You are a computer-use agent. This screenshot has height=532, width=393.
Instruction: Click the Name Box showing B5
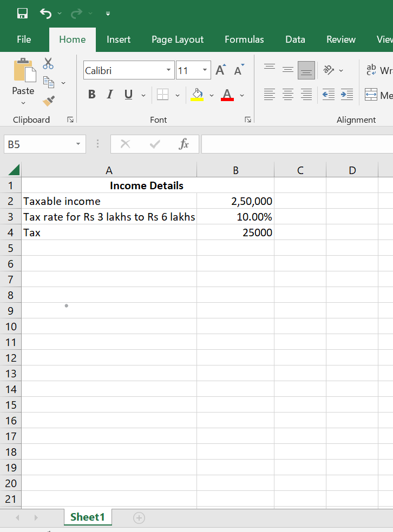(x=38, y=144)
